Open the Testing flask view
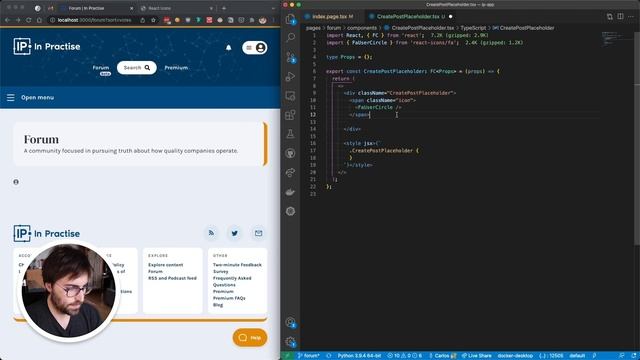Screen dimensions: 640x360 click(x=290, y=134)
